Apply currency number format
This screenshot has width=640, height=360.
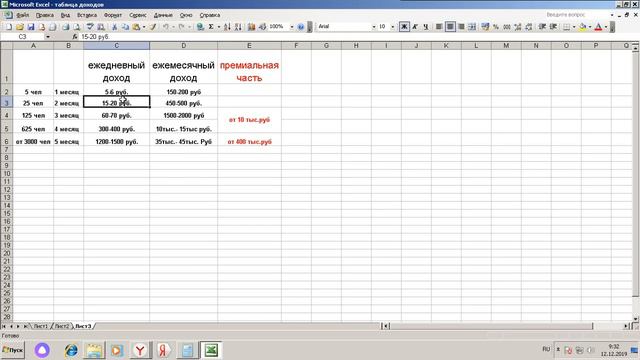tap(485, 27)
